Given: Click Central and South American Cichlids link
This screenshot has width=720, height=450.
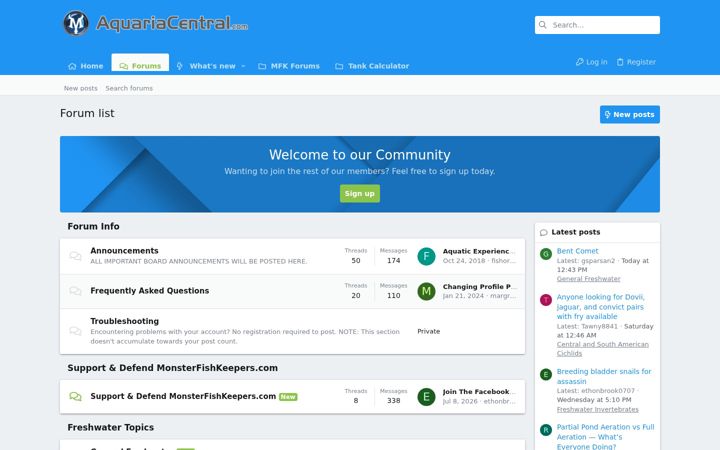Looking at the screenshot, I should [x=602, y=349].
